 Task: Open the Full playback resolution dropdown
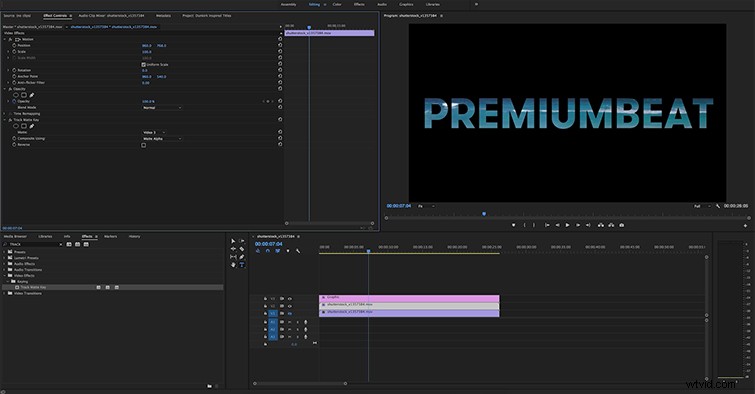click(x=702, y=206)
